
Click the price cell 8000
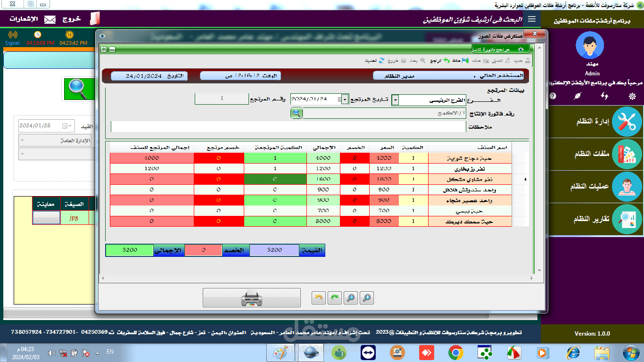(384, 221)
